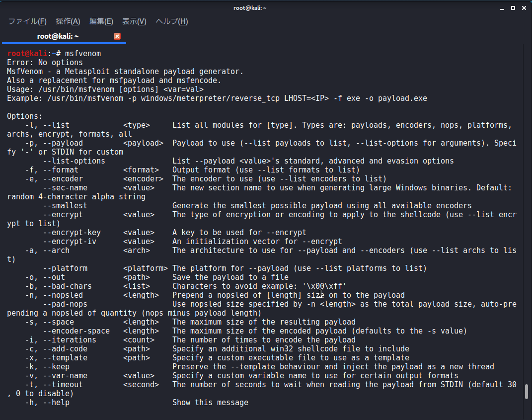
Task: Click the '-x, --template' option text
Action: click(56, 358)
